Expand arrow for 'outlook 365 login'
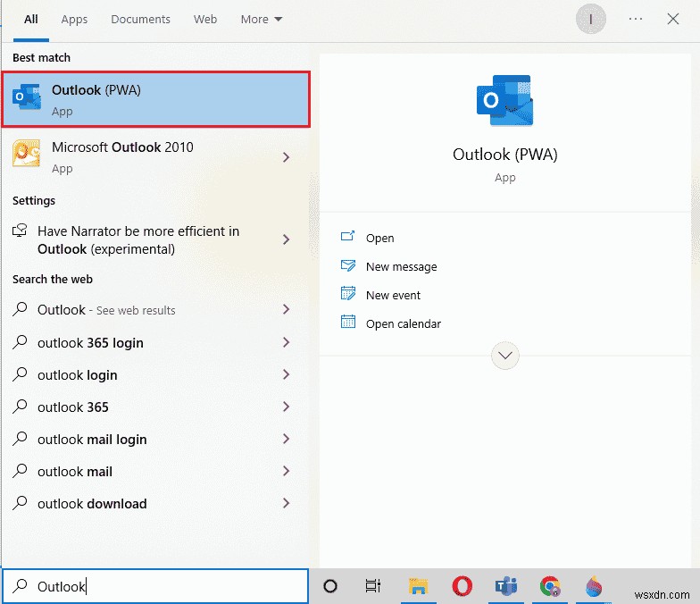 coord(286,343)
